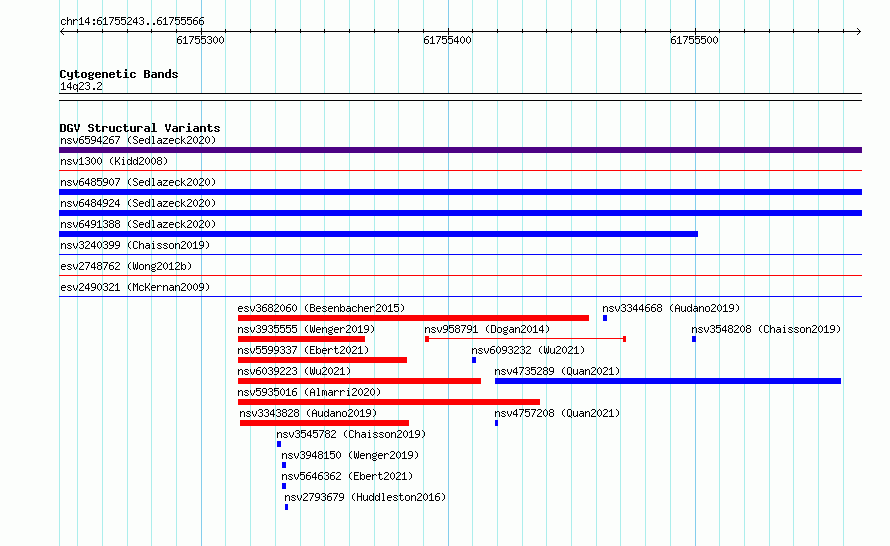Click the nsv5935016 (Almarri2020) label
890x546 pixels.
tap(309, 392)
